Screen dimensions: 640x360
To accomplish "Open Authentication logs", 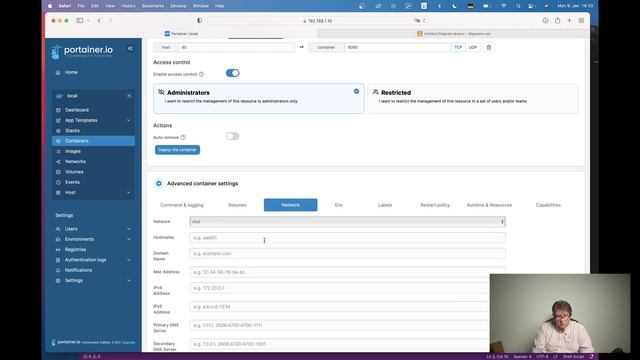I will pos(85,260).
